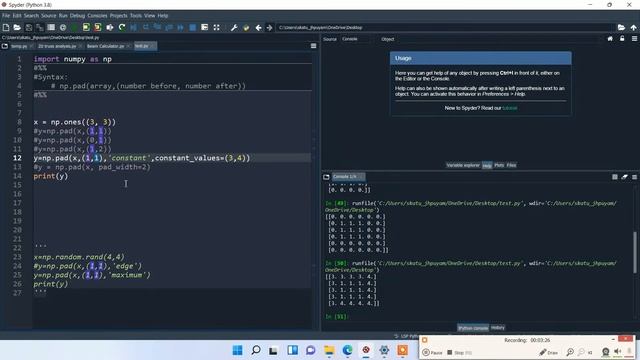The image size is (640, 360).
Task: Stop the screen recording
Action: pyautogui.click(x=459, y=352)
